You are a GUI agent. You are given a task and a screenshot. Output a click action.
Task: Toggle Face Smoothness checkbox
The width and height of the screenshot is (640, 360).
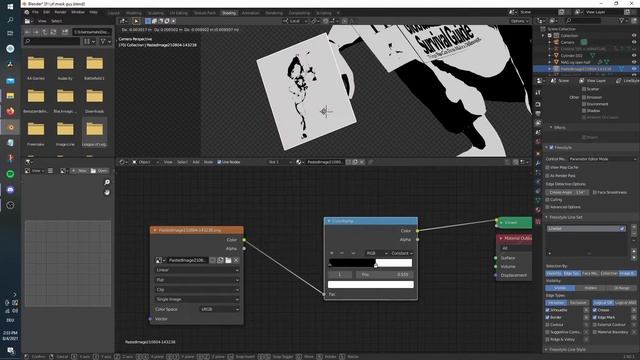click(595, 192)
